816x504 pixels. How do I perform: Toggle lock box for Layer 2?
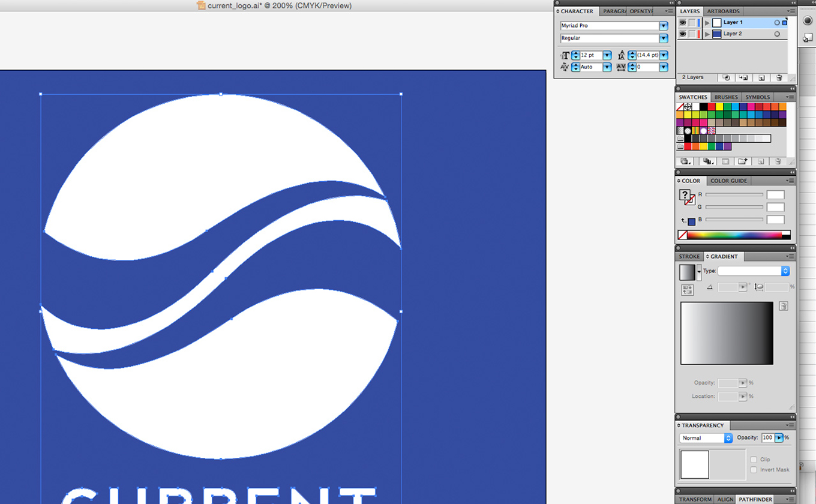pyautogui.click(x=692, y=34)
